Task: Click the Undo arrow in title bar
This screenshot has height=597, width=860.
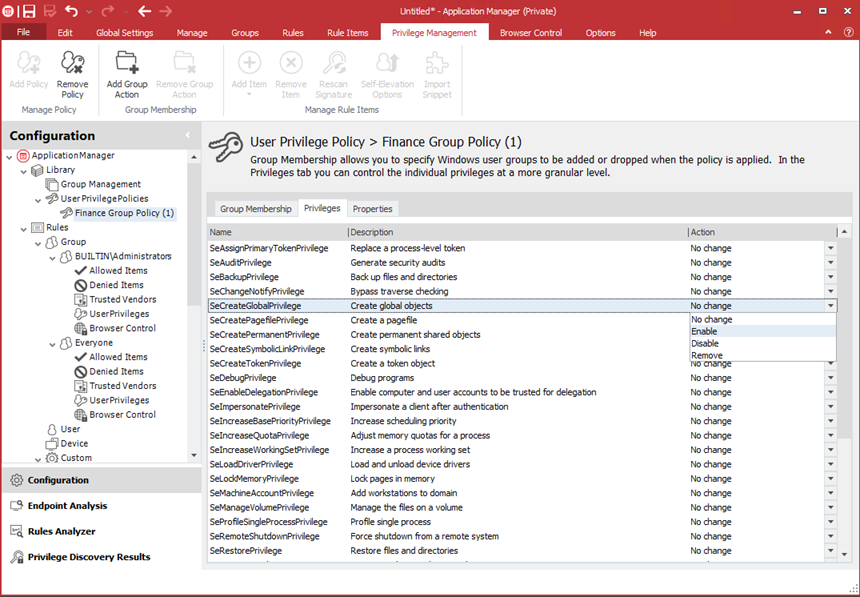Action: [x=71, y=11]
